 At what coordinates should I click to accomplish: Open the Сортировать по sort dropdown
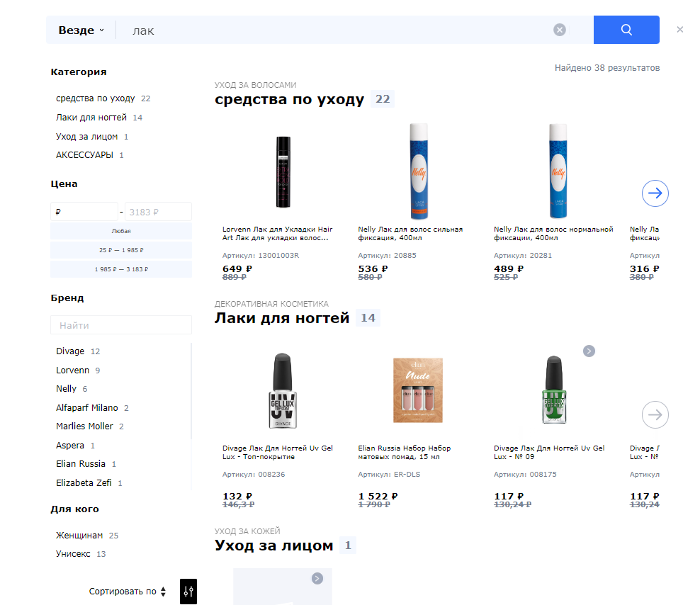(x=128, y=592)
